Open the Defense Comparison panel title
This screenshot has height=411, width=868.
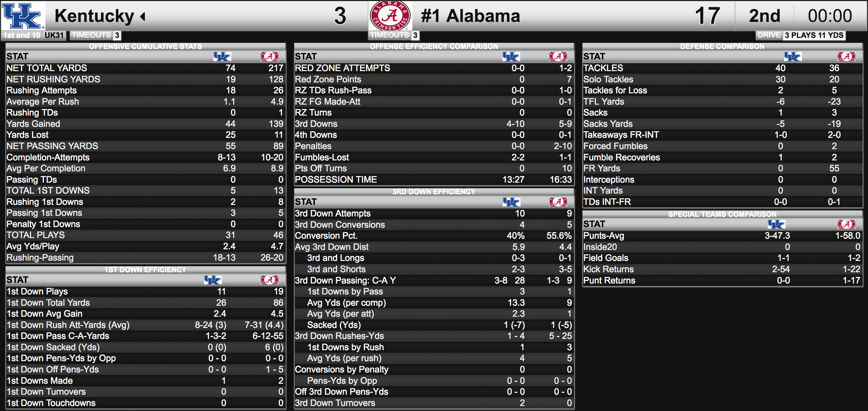pyautogui.click(x=722, y=46)
